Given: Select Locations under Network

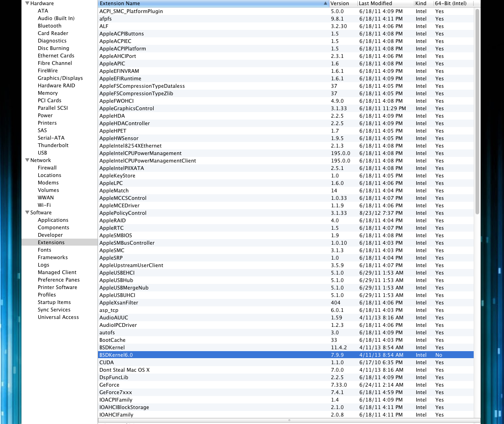Looking at the screenshot, I should [49, 175].
